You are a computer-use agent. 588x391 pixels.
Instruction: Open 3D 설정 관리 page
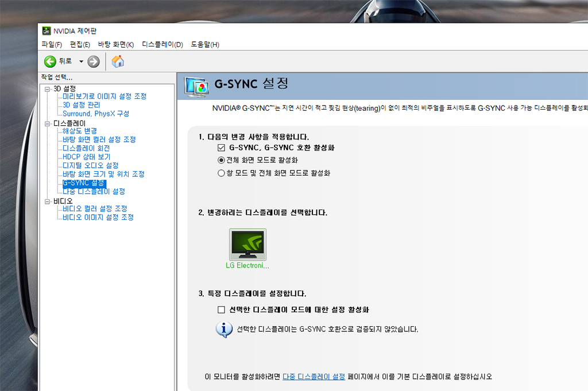click(x=82, y=105)
